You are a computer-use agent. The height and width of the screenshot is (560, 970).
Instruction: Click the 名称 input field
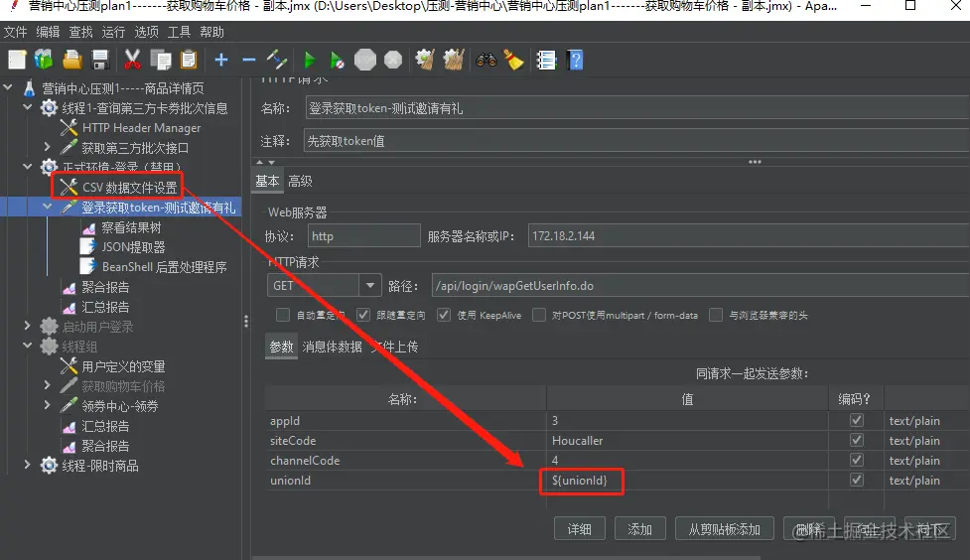[637, 108]
